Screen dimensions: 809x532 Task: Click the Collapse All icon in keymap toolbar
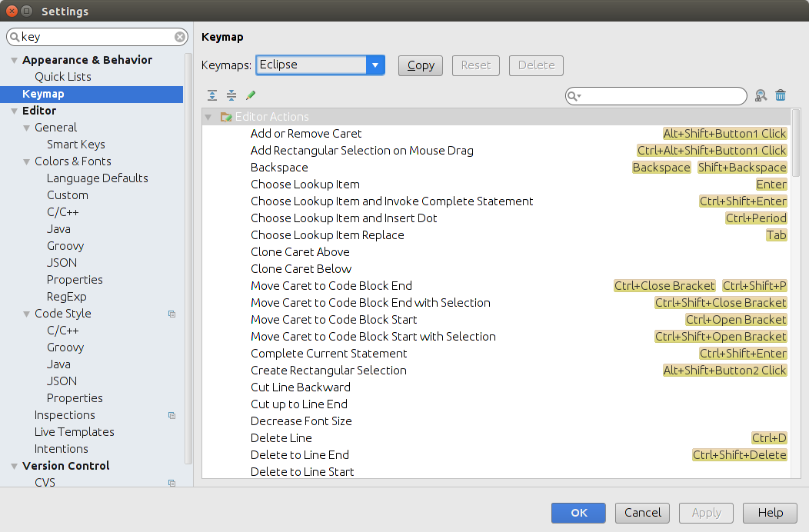[x=231, y=95]
